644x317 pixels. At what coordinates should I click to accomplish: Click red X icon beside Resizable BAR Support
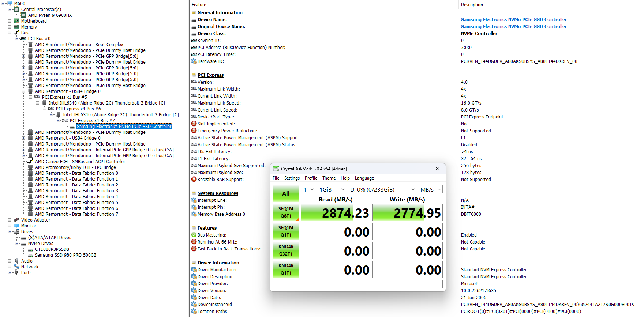[x=194, y=179]
